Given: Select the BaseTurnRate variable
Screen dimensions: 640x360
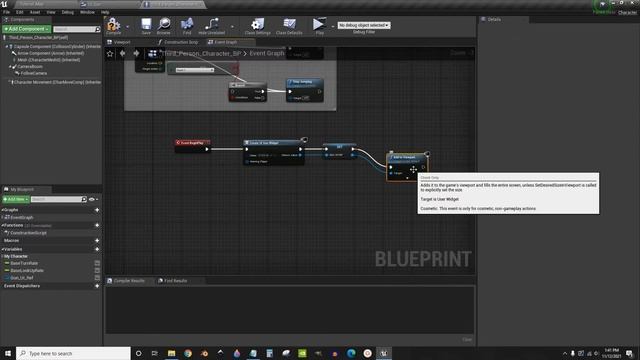Looking at the screenshot, I should pyautogui.click(x=21, y=263).
